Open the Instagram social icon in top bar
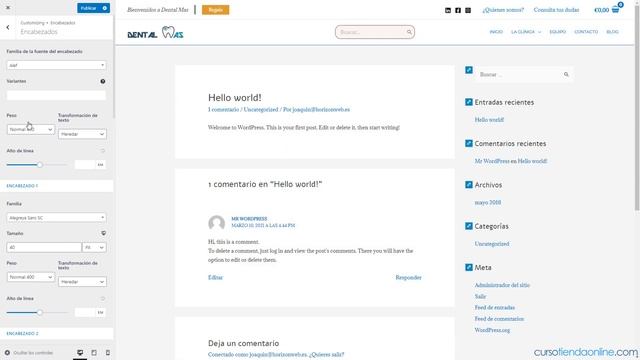 (x=468, y=10)
